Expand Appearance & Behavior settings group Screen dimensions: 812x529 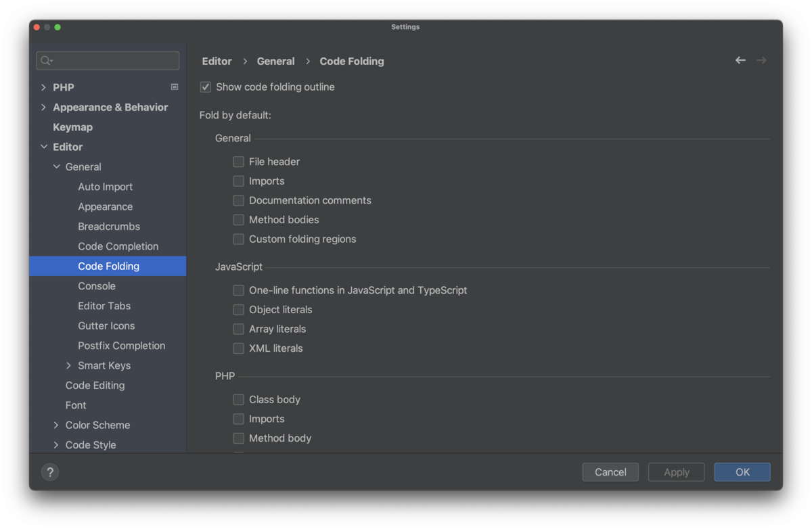(x=43, y=107)
